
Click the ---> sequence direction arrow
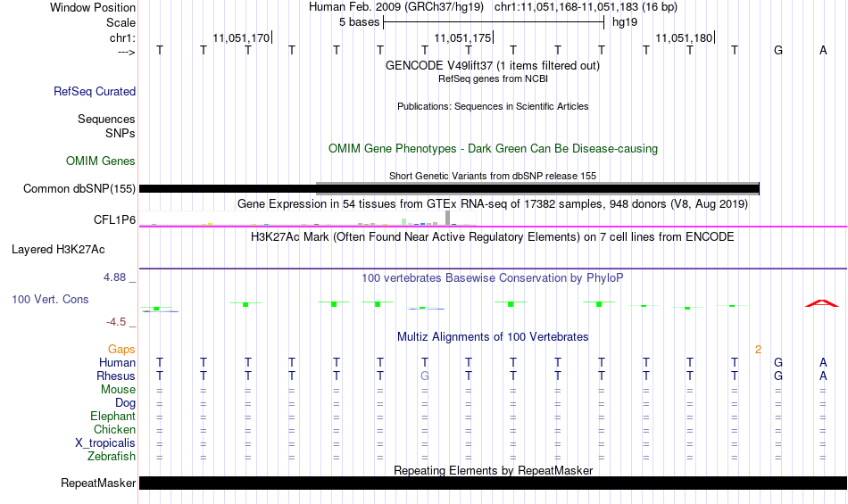[127, 52]
